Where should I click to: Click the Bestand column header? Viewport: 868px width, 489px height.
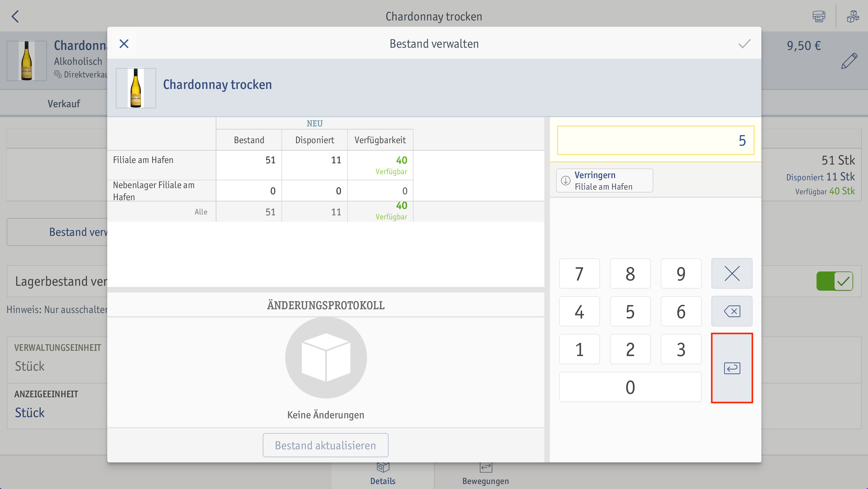249,140
